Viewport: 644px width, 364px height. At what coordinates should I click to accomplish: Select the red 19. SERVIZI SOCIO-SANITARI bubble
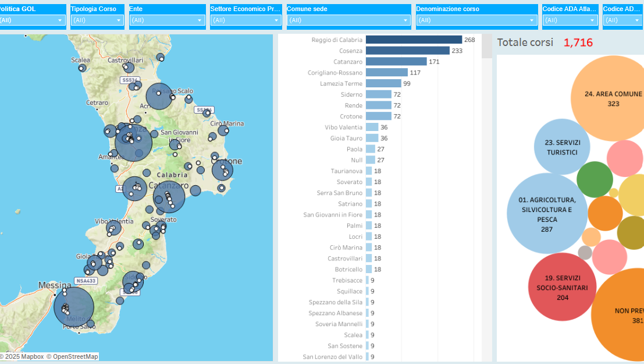[561, 287]
